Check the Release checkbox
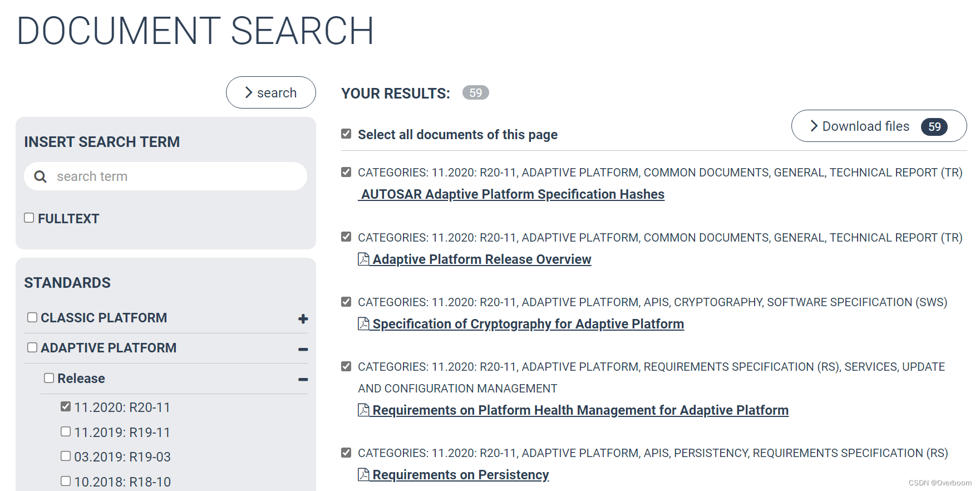The width and height of the screenshot is (980, 491). pos(49,377)
